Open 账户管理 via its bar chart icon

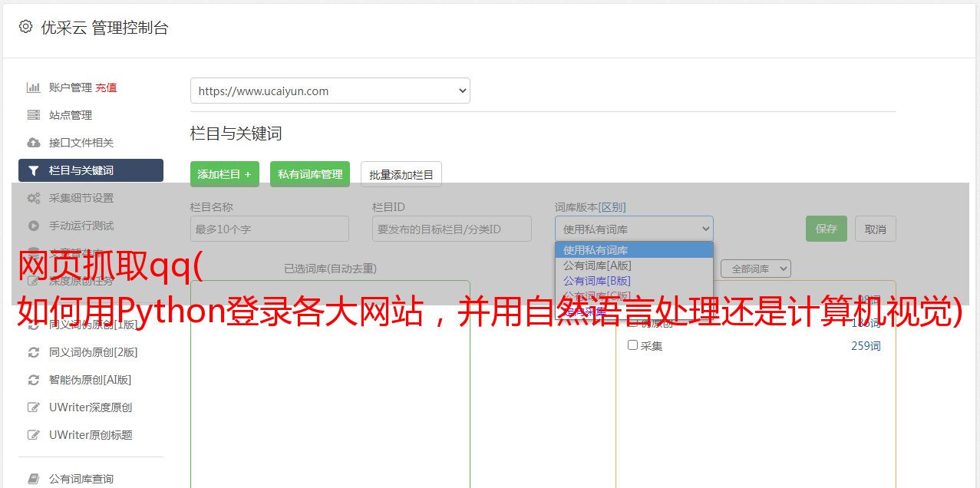click(x=33, y=87)
